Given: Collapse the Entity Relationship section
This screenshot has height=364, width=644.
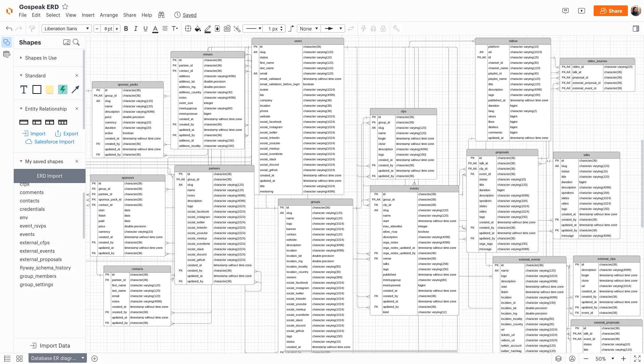Looking at the screenshot, I should (x=21, y=109).
